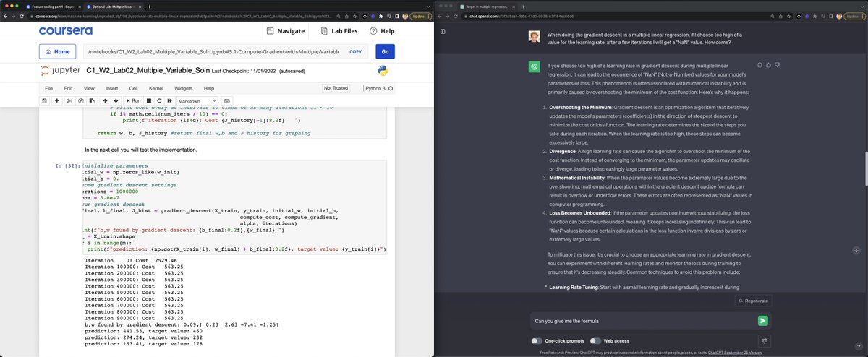Open ChatGPT September 25 Version link
Screen dimensions: 868x357
(735, 353)
